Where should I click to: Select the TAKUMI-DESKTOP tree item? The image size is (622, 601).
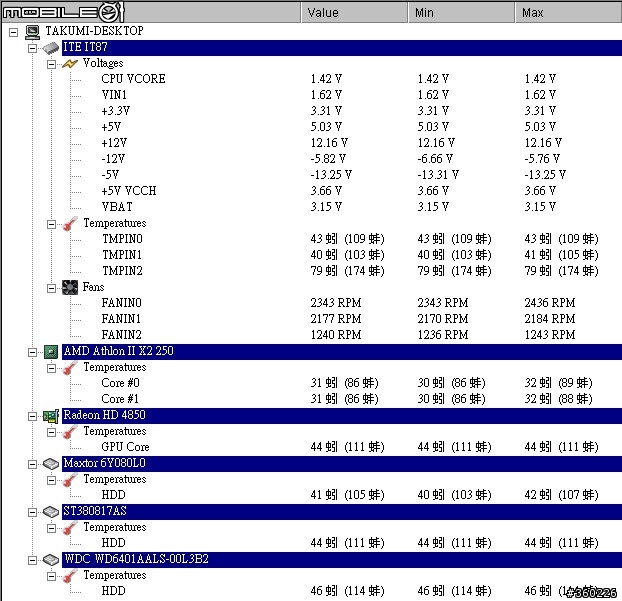(94, 31)
